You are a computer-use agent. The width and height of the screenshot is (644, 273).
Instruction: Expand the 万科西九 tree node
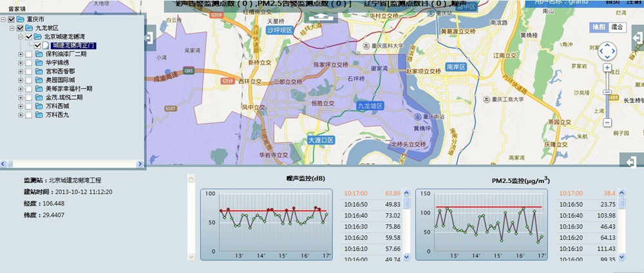coord(21,115)
